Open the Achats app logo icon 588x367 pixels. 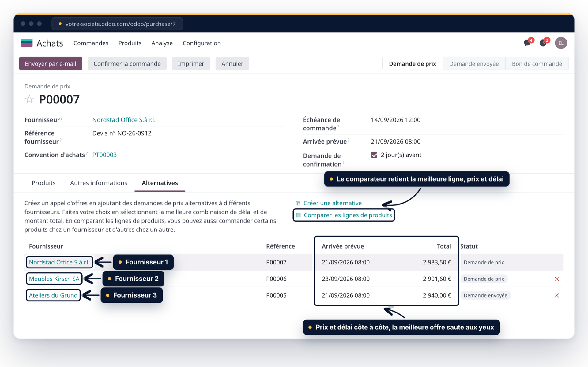coord(27,43)
